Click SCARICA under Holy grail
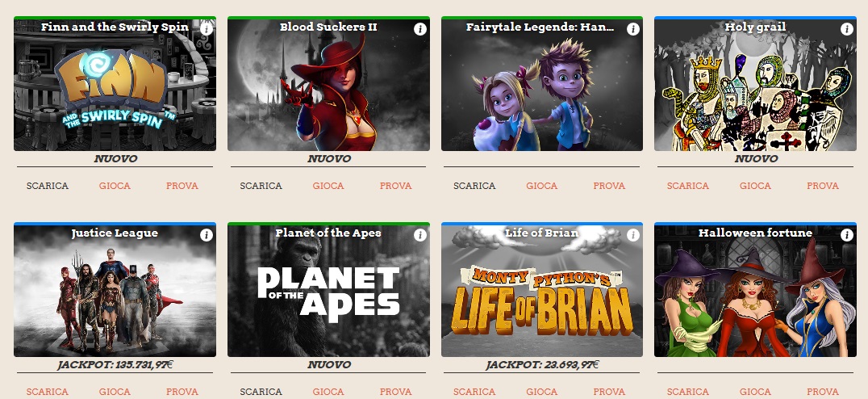Image resolution: width=868 pixels, height=399 pixels. [x=687, y=186]
